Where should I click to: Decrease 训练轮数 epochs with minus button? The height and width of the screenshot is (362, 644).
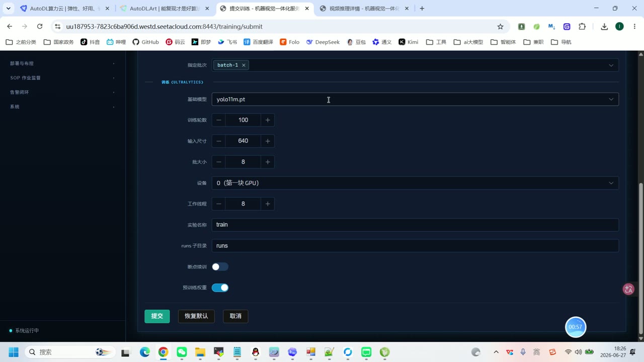(x=219, y=120)
